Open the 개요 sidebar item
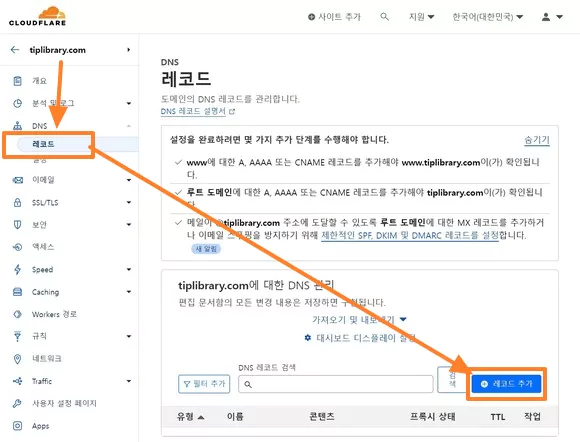 click(39, 81)
